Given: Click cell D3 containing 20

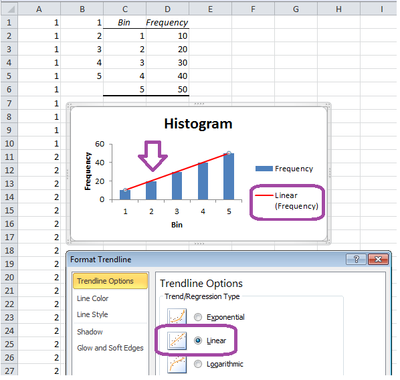Looking at the screenshot, I should click(168, 49).
